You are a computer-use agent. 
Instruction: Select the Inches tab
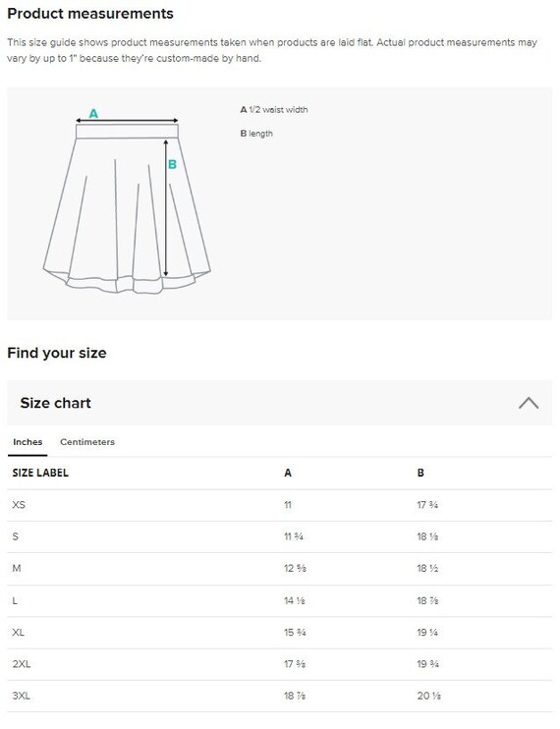coord(28,442)
